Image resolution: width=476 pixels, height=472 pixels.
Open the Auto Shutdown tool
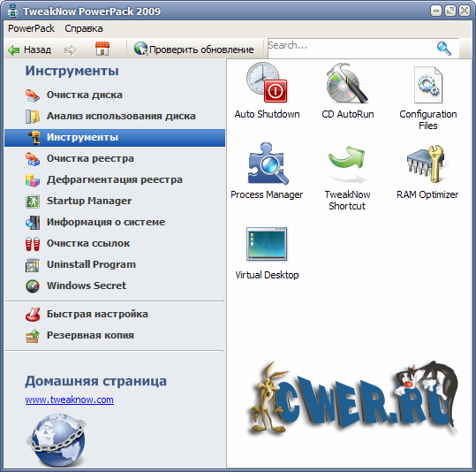point(267,90)
